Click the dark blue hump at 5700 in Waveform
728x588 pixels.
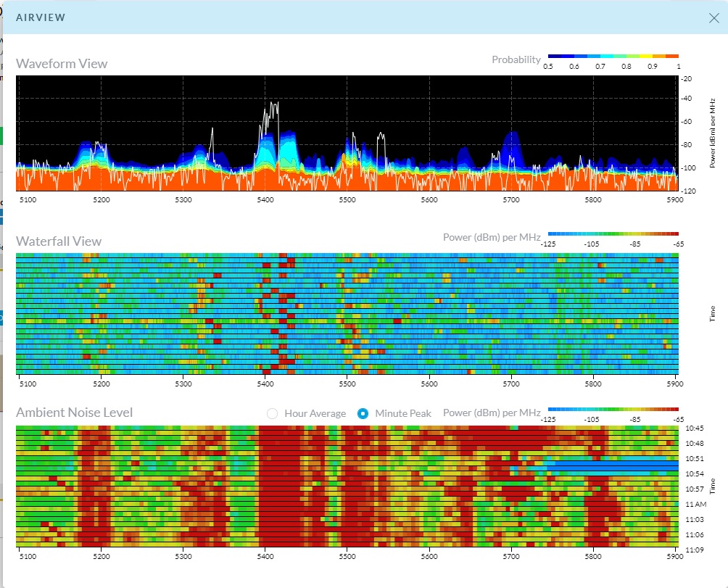(513, 141)
